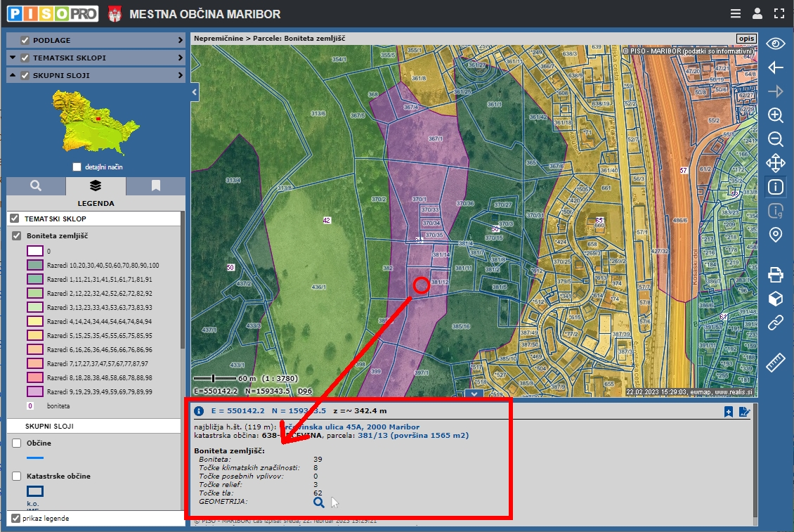This screenshot has height=532, width=794.
Task: Uncheck the prikaz legende checkbox
Action: (16, 519)
